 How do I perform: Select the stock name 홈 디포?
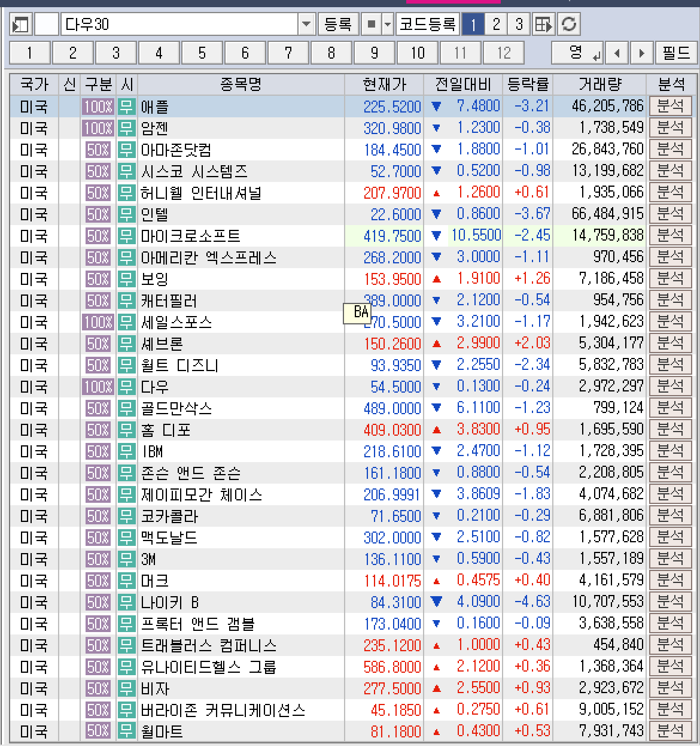(x=165, y=430)
